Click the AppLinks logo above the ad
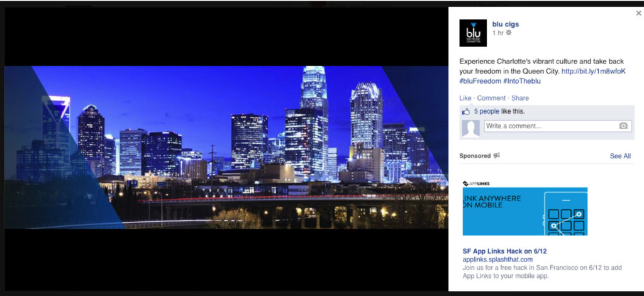This screenshot has width=644, height=296. coord(476,184)
